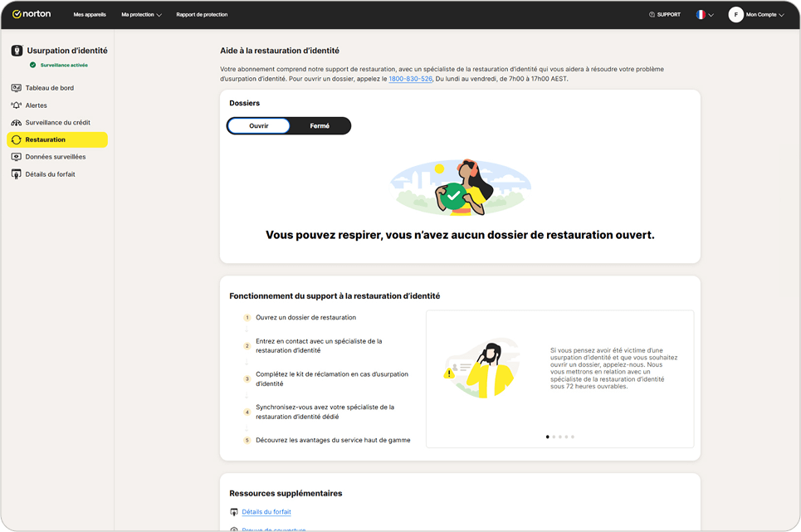This screenshot has width=801, height=532.
Task: Click the Norton logo in header
Action: point(32,14)
